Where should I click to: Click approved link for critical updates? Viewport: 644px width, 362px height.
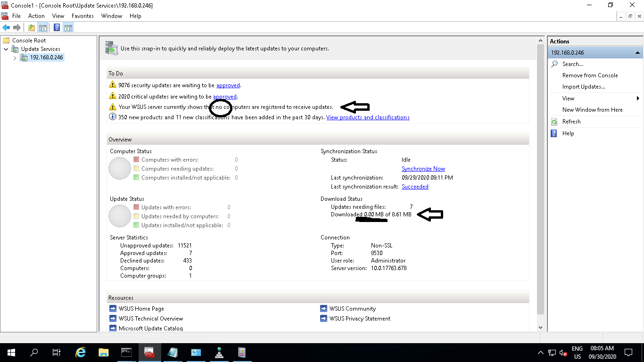(x=225, y=97)
